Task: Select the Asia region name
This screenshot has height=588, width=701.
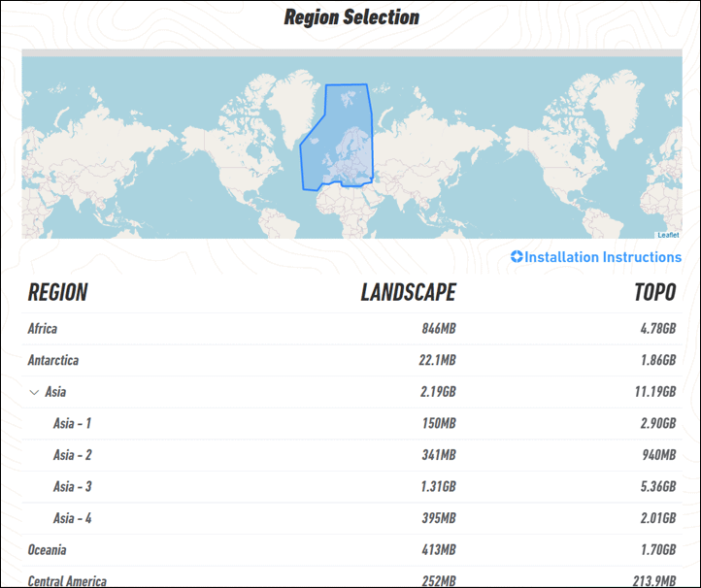Action: click(x=55, y=392)
